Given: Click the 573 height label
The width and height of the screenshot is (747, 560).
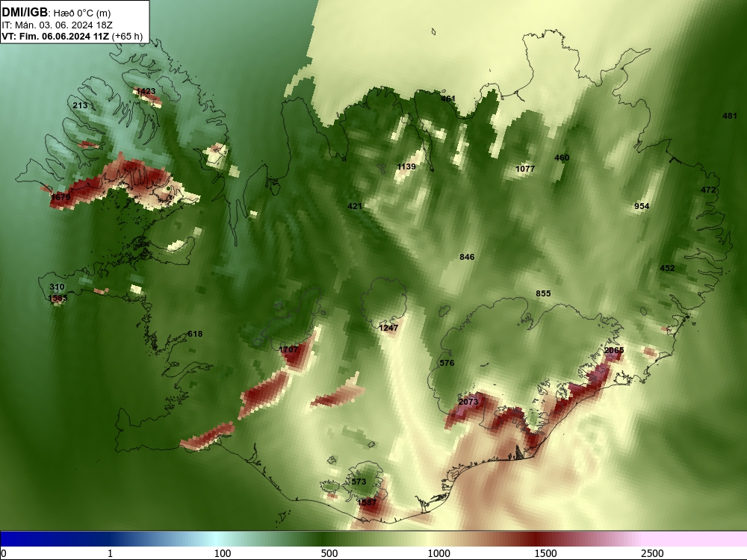Looking at the screenshot, I should pyautogui.click(x=359, y=482).
